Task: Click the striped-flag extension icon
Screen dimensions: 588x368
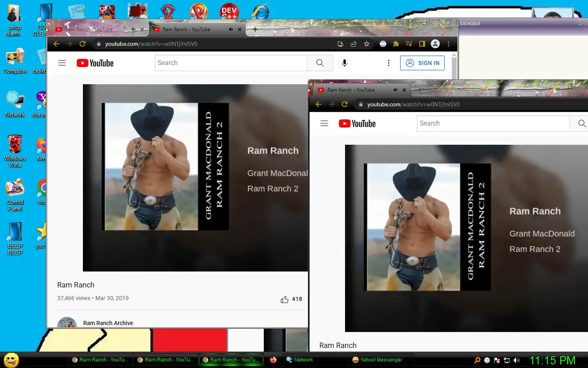Action: point(383,44)
